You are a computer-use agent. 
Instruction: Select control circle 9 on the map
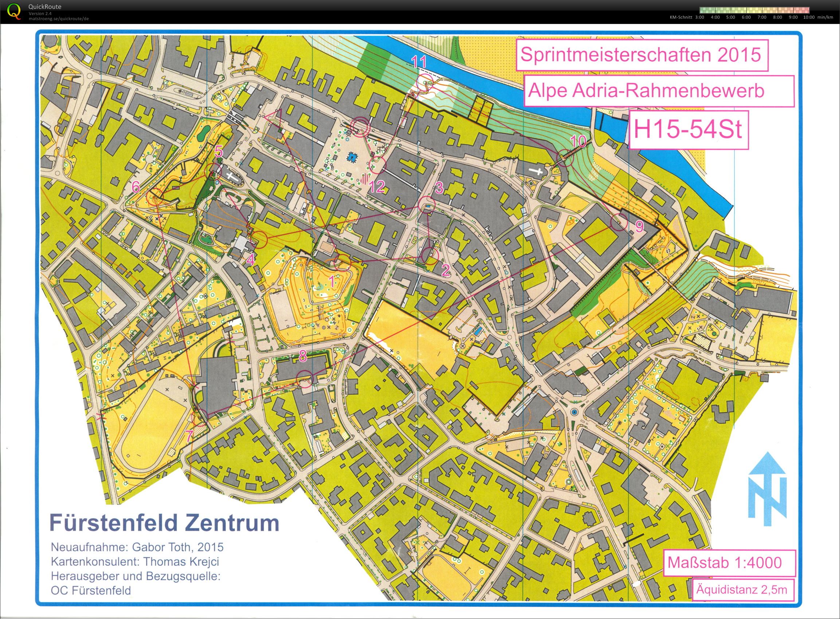619,223
